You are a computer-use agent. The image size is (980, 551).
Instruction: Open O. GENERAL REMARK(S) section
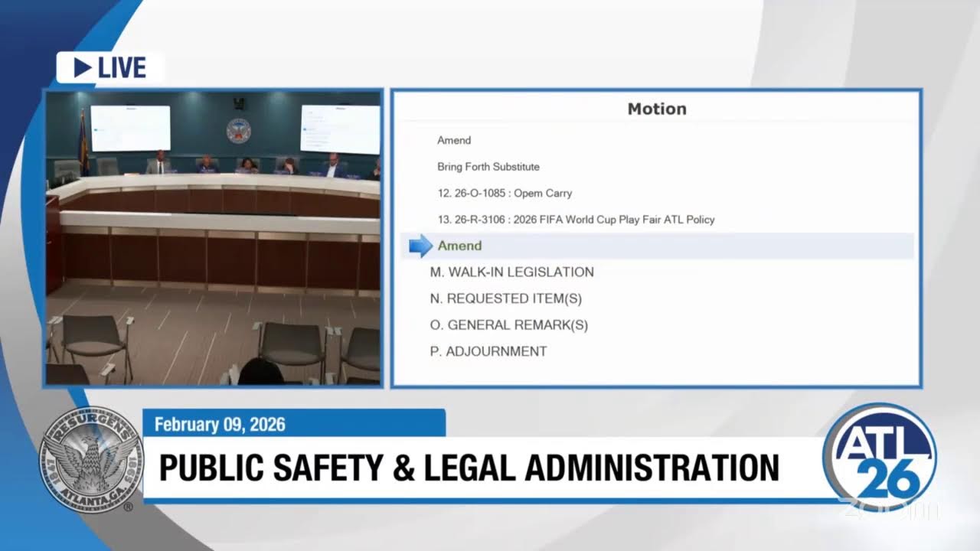[x=508, y=324]
